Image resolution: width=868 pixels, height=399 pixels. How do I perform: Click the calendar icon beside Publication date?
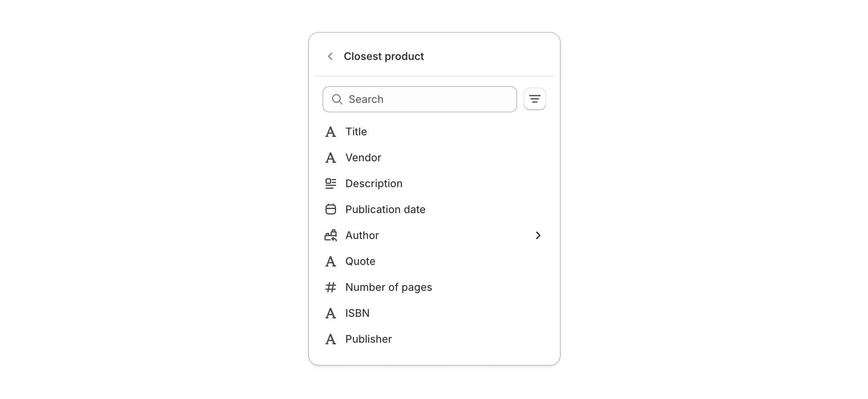[x=331, y=209]
